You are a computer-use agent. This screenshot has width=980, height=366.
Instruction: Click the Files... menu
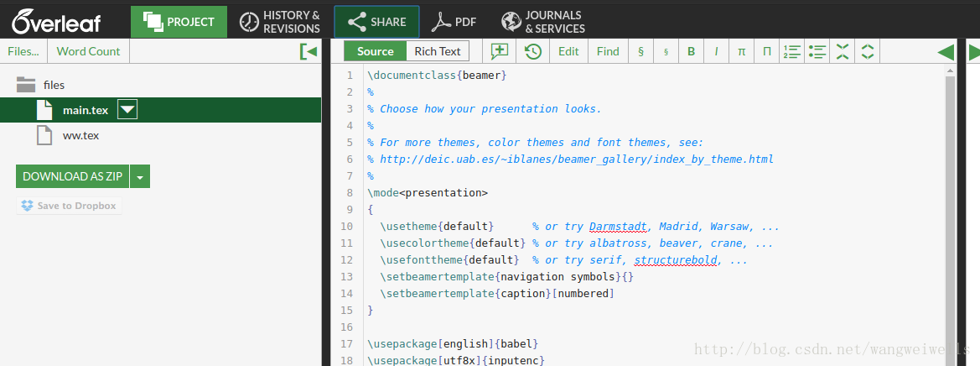click(x=23, y=51)
